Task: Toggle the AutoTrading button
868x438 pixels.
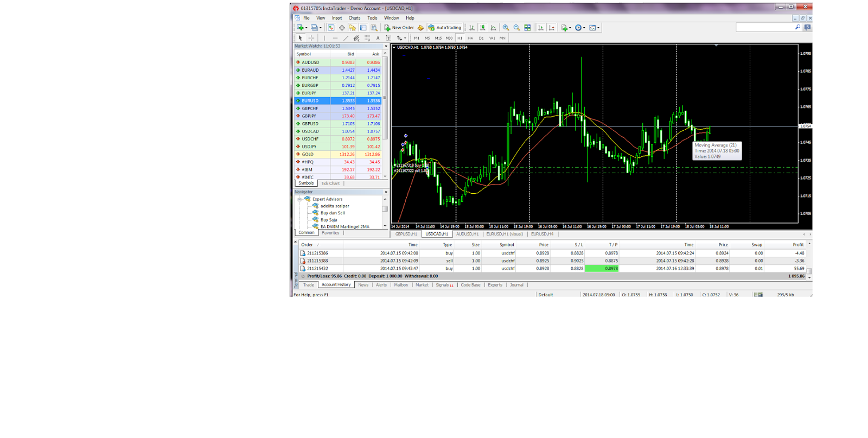Action: click(x=444, y=28)
